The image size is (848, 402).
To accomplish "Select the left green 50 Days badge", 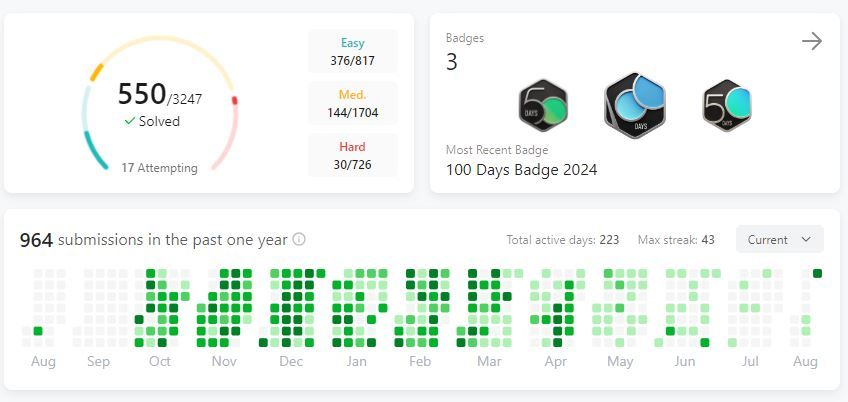I will click(543, 106).
